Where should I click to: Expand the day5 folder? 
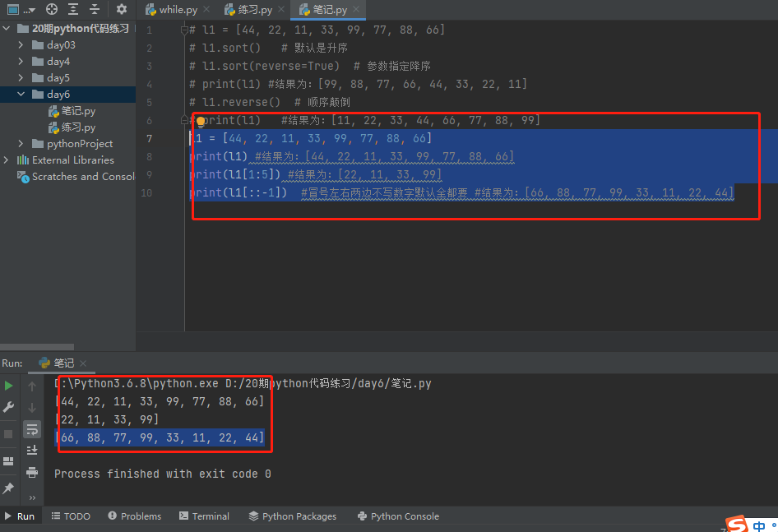(x=21, y=78)
